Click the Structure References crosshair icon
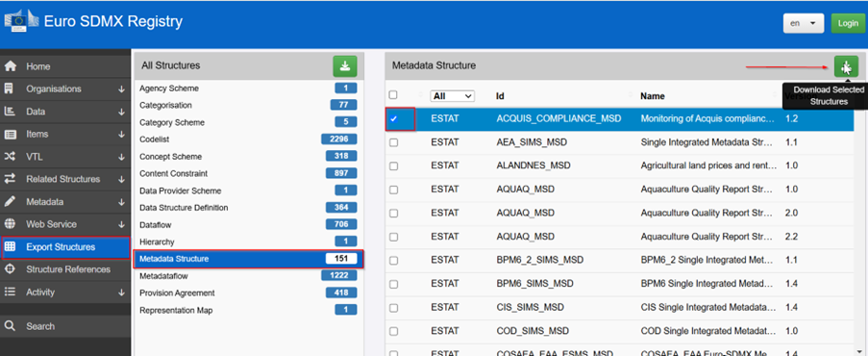The image size is (868, 356). coord(10,269)
